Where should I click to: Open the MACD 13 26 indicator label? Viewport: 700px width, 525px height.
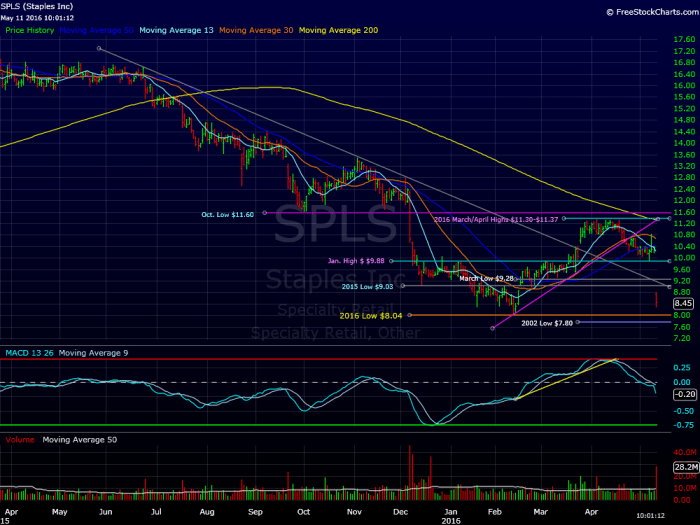pyautogui.click(x=29, y=353)
